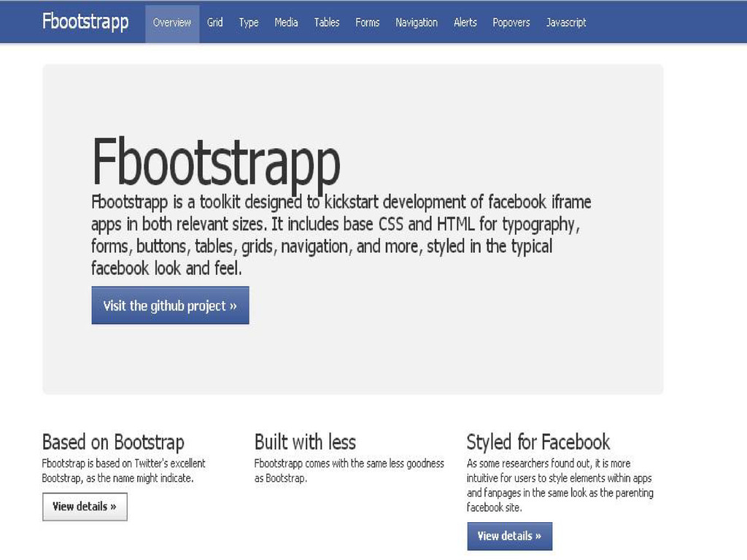Viewport: 747px width, 560px height.
Task: Click the Based on Bootstrap heading
Action: [113, 442]
